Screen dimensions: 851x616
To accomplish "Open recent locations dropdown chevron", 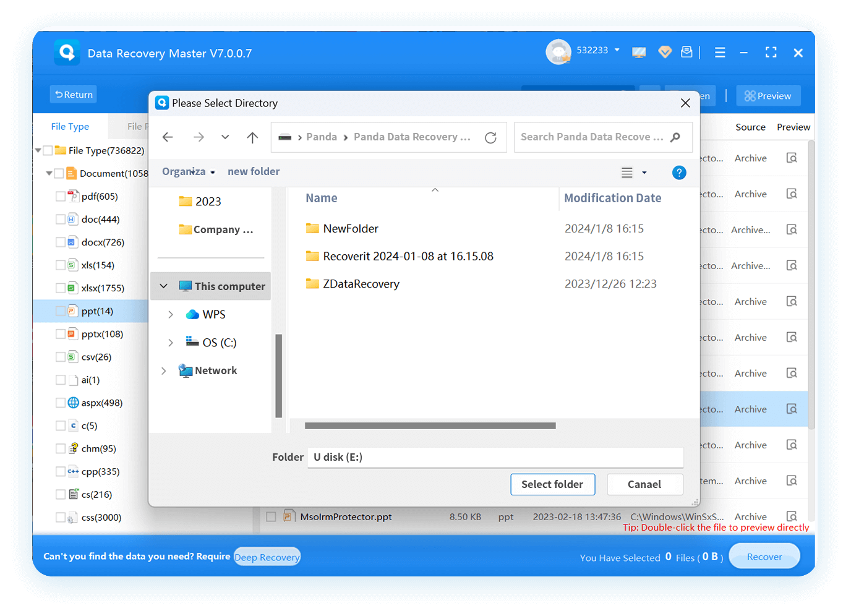I will tap(225, 137).
